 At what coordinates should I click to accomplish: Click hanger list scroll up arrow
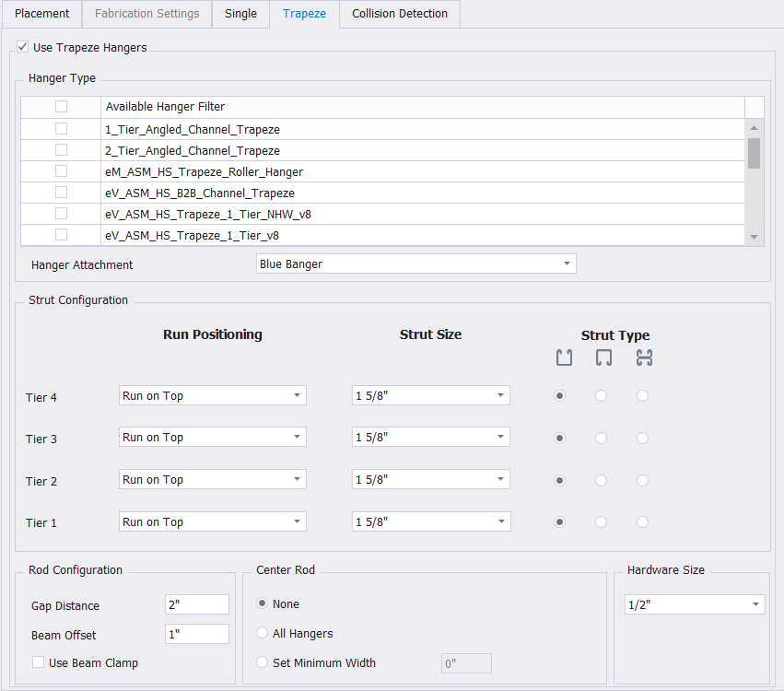tap(754, 128)
